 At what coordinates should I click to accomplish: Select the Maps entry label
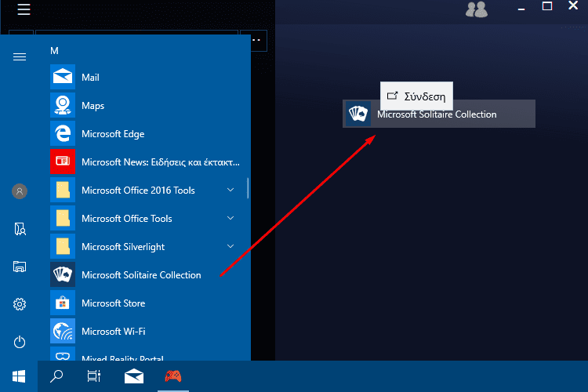pos(93,106)
